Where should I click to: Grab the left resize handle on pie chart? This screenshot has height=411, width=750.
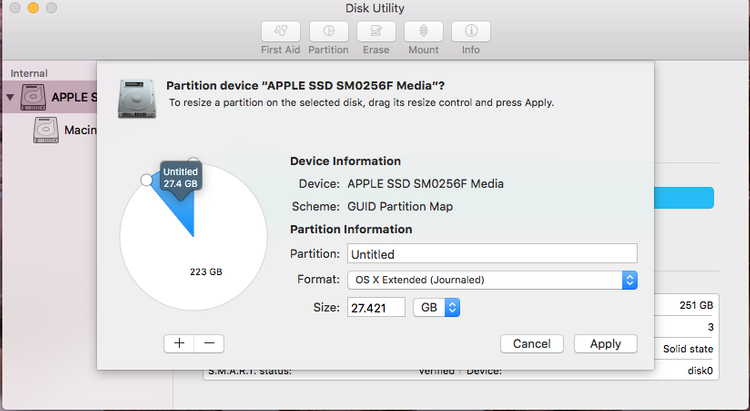(x=146, y=180)
